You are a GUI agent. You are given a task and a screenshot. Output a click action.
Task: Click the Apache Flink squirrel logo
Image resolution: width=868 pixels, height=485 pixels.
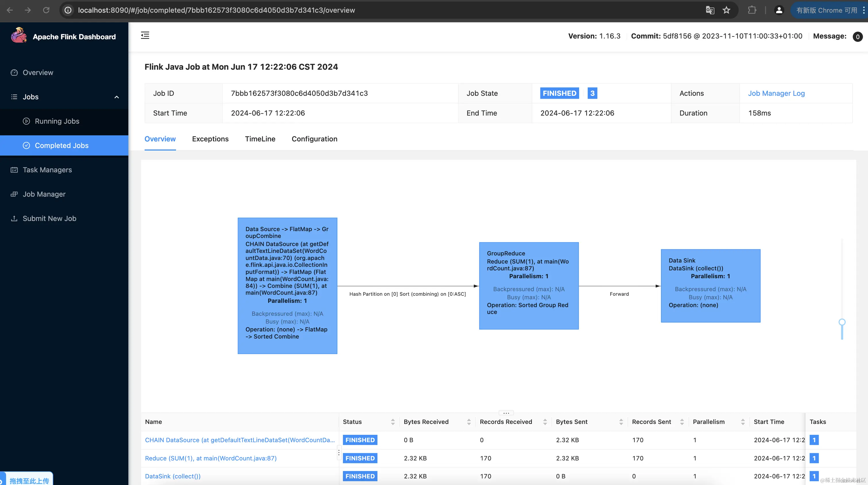(x=19, y=36)
